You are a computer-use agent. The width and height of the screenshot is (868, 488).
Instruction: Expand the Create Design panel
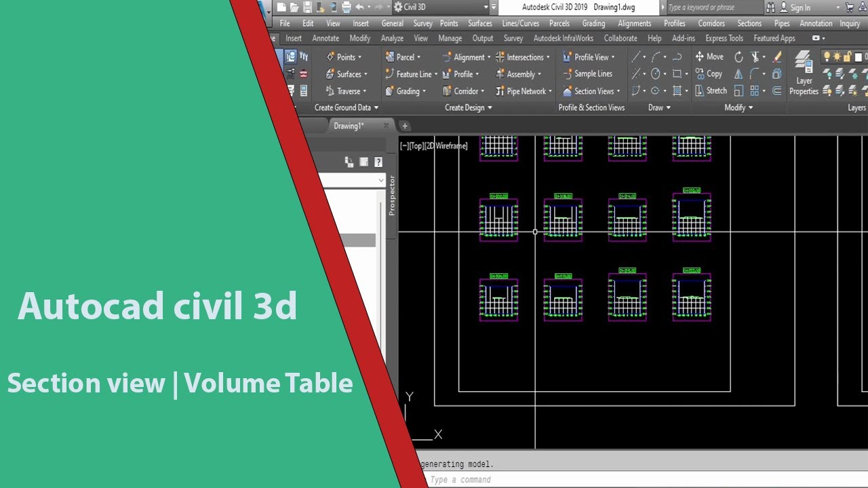pyautogui.click(x=469, y=107)
